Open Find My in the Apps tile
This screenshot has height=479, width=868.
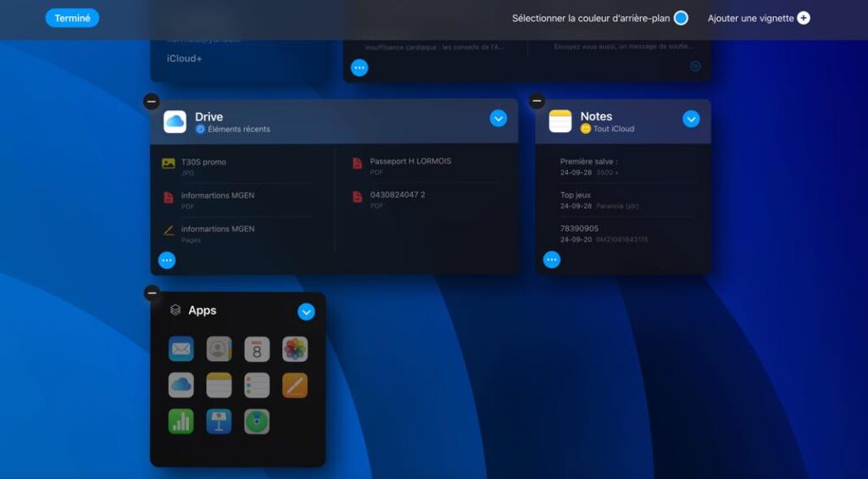coord(257,421)
